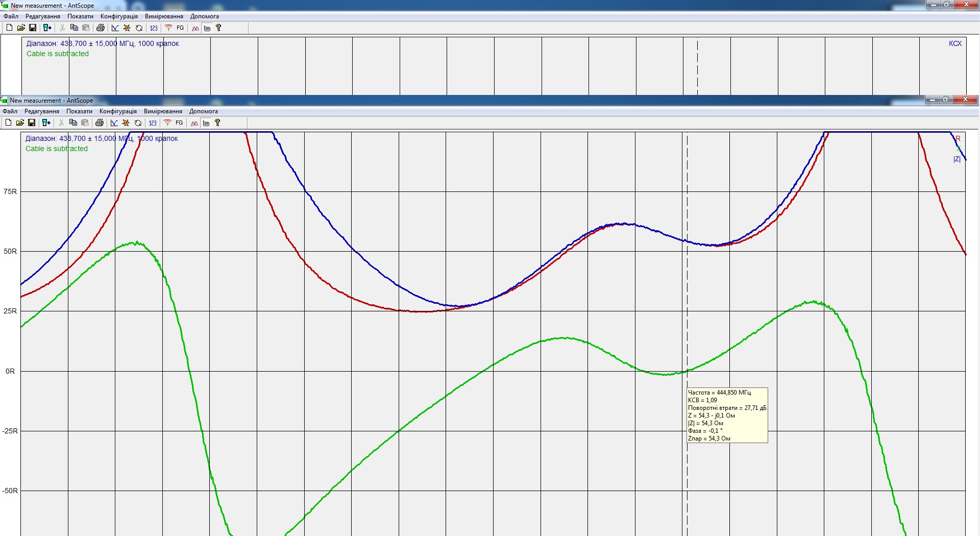Toggle pressed tooltip panel button in lower toolbar
Viewport: 980px width, 536px height.
pos(206,123)
